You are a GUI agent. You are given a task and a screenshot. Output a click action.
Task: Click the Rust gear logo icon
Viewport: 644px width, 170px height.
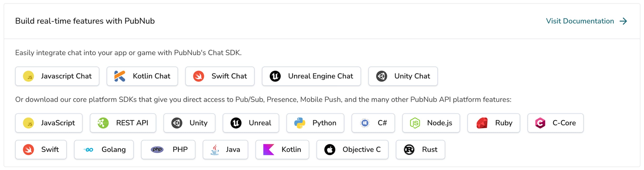point(409,150)
